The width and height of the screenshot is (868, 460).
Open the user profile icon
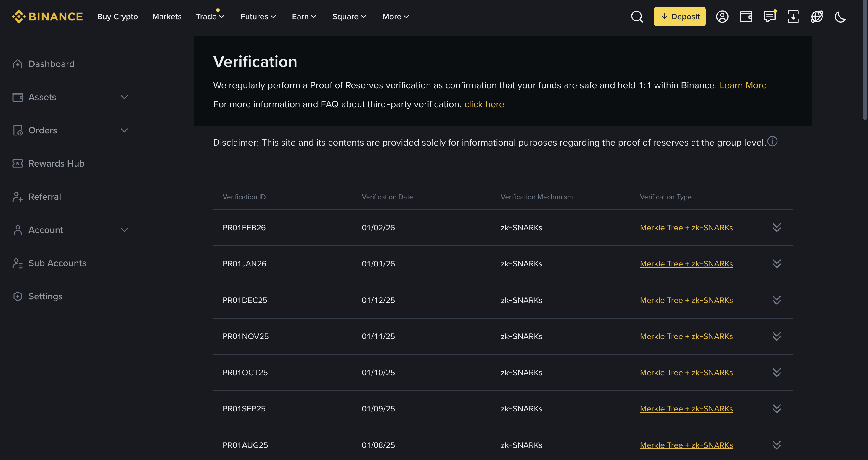click(722, 17)
